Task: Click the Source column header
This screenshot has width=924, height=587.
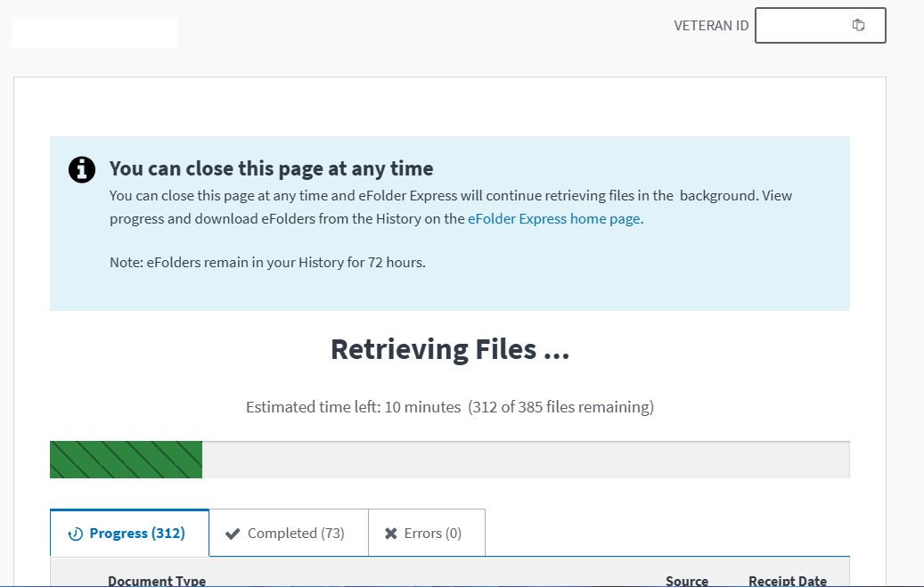Action: point(687,581)
